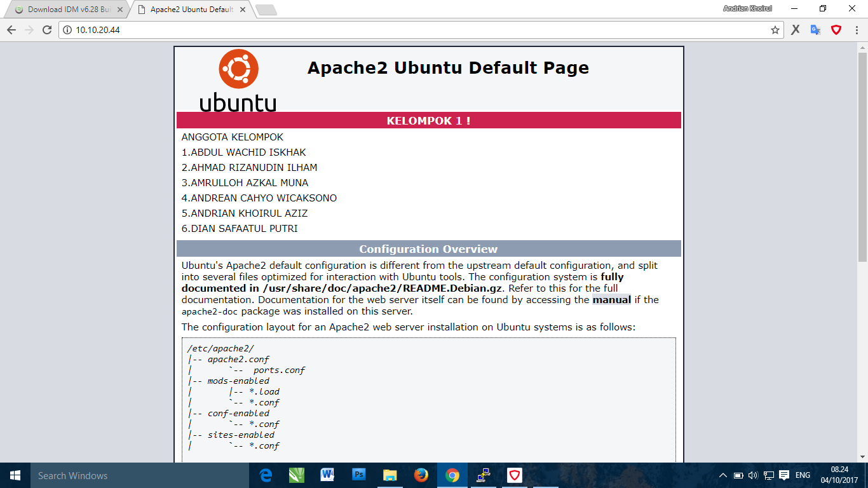The image size is (868, 488).
Task: Change the ENG input language
Action: [803, 475]
